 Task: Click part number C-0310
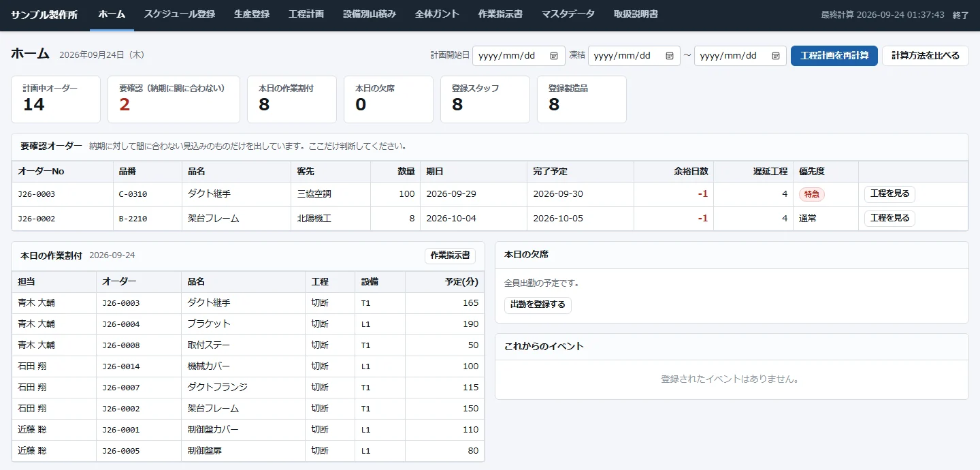point(133,194)
